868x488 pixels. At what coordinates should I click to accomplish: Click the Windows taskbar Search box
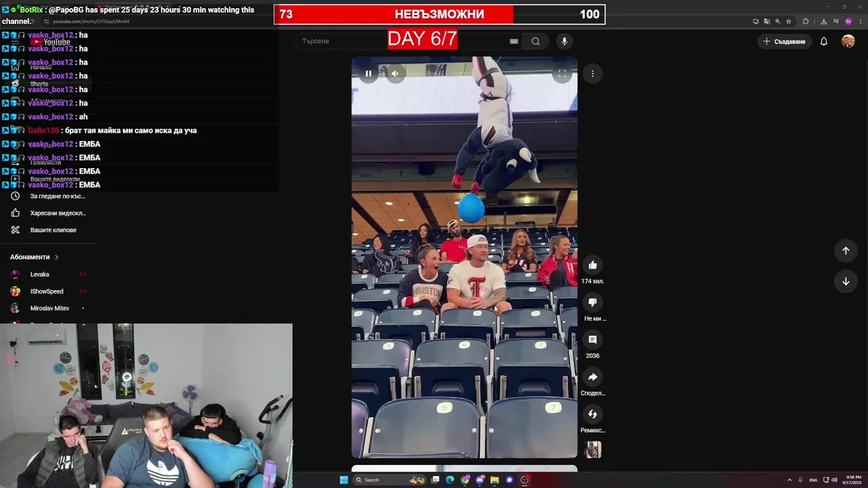(x=389, y=480)
